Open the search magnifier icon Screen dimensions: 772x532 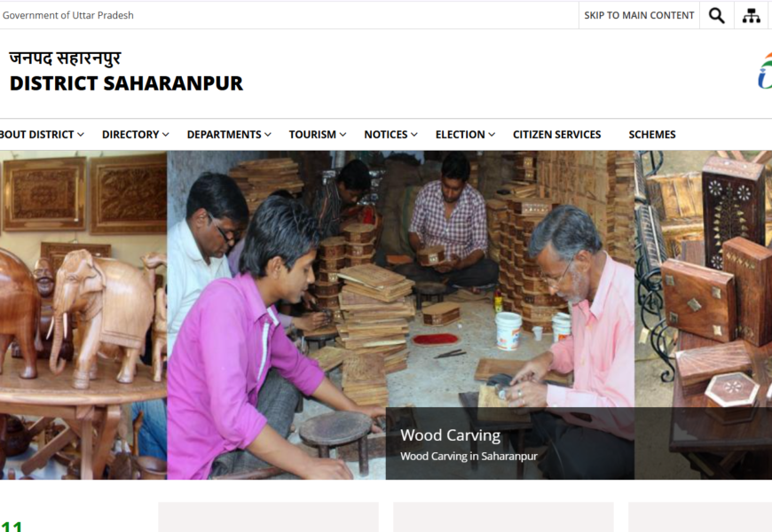click(x=716, y=16)
